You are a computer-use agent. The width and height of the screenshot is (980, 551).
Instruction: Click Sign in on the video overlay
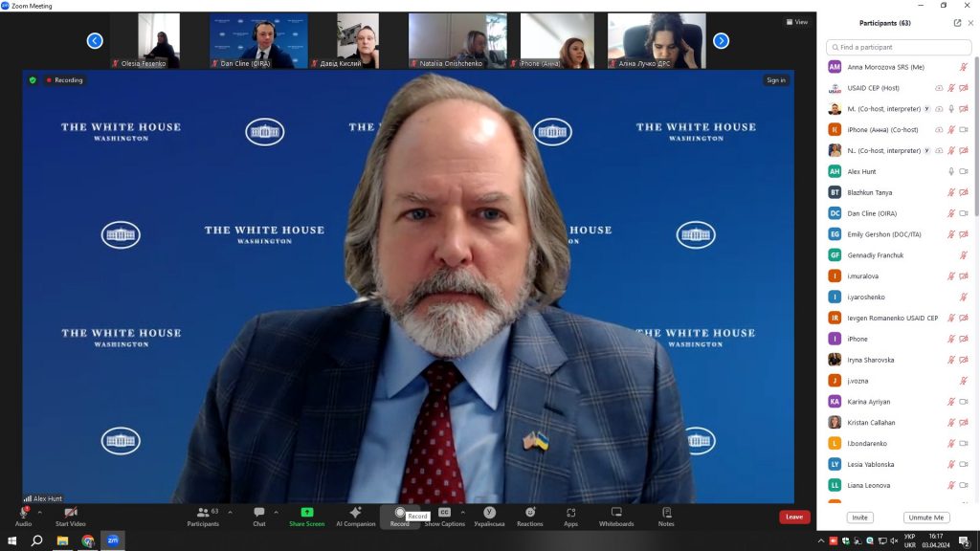[x=776, y=80]
